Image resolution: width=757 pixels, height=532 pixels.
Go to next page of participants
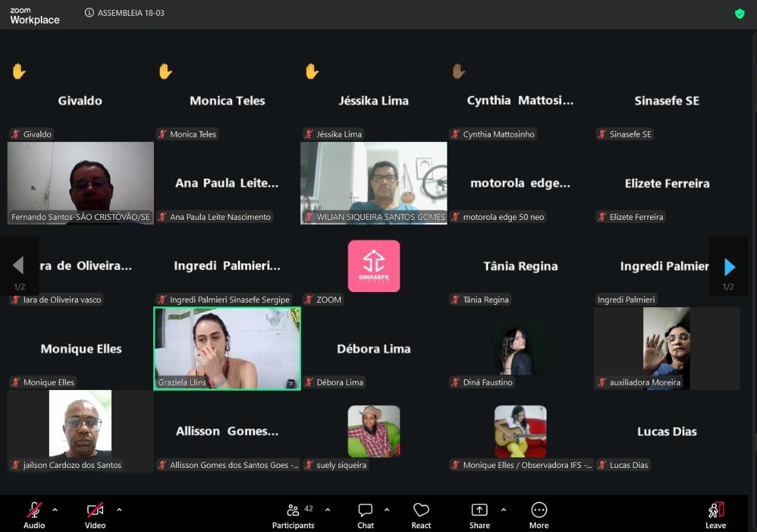coord(729,267)
